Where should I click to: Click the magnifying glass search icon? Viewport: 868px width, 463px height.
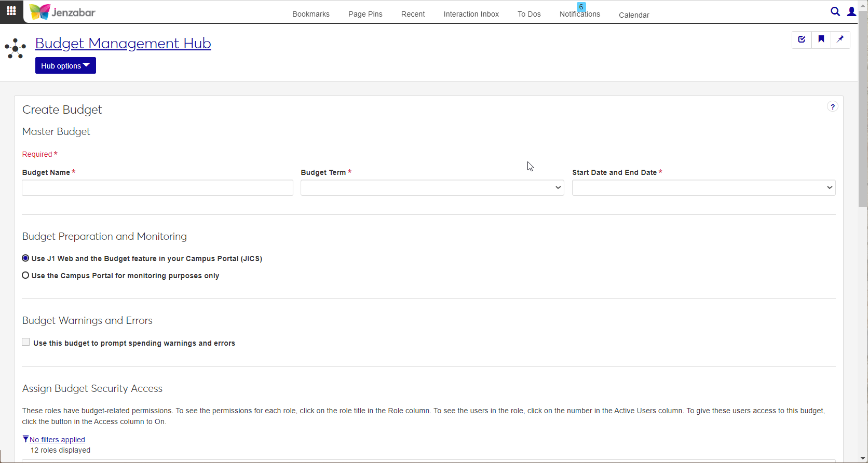click(x=835, y=11)
